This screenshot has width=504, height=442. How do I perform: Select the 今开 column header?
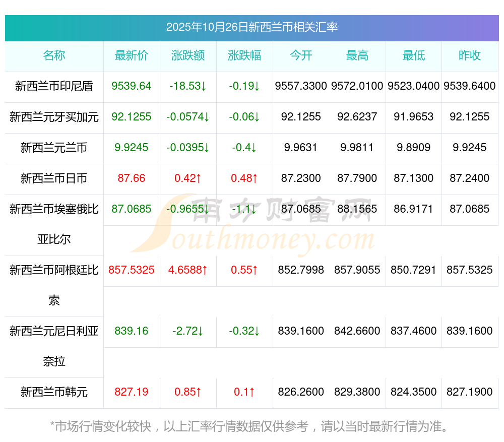301,55
